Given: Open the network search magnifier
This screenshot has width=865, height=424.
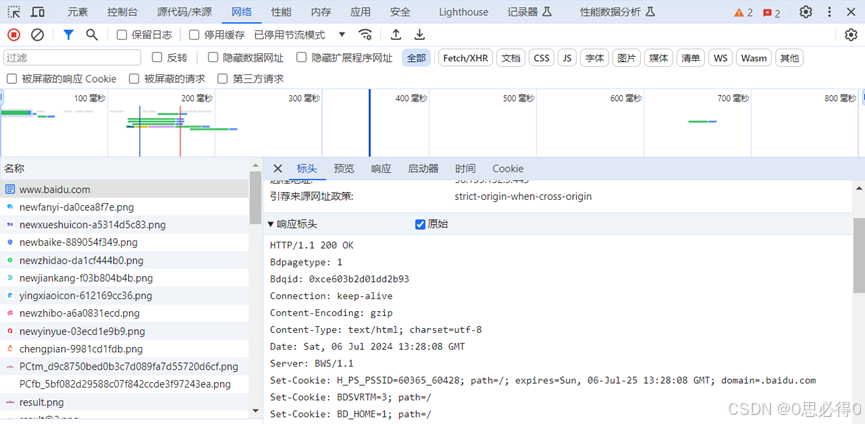Looking at the screenshot, I should point(92,35).
